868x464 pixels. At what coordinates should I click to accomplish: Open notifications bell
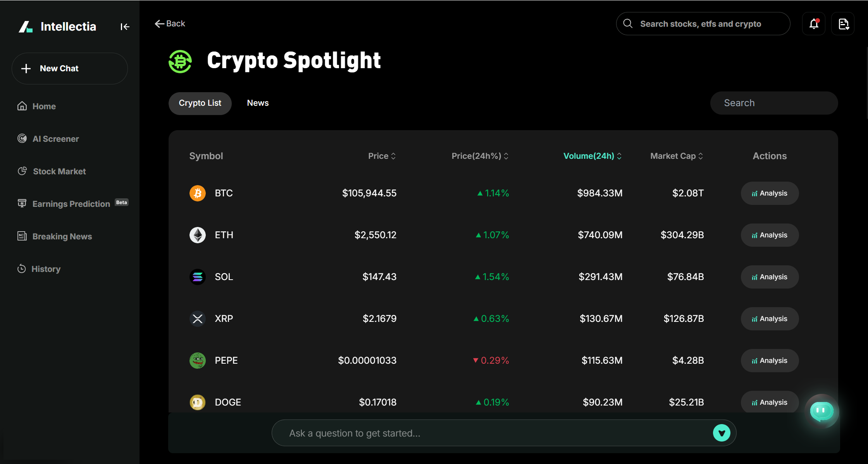tap(814, 24)
